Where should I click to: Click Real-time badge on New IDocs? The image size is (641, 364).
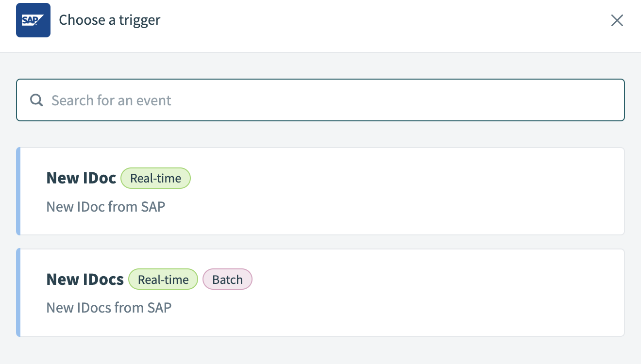pyautogui.click(x=163, y=280)
